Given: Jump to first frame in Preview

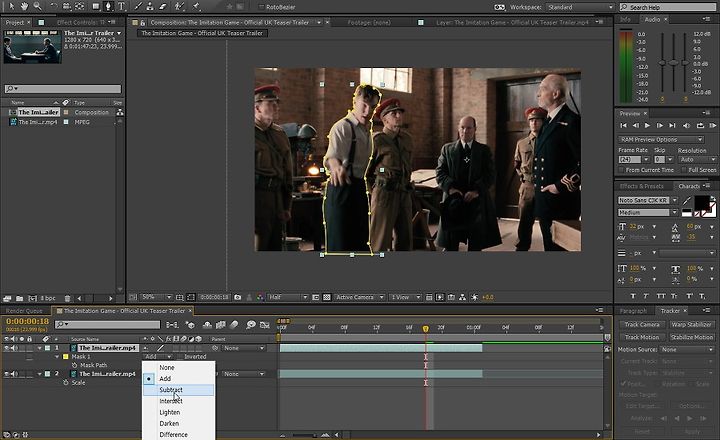Looking at the screenshot, I should click(623, 125).
